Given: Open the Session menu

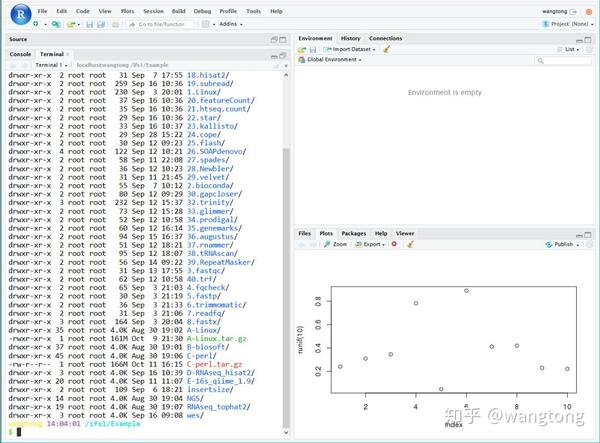Looking at the screenshot, I should click(153, 11).
